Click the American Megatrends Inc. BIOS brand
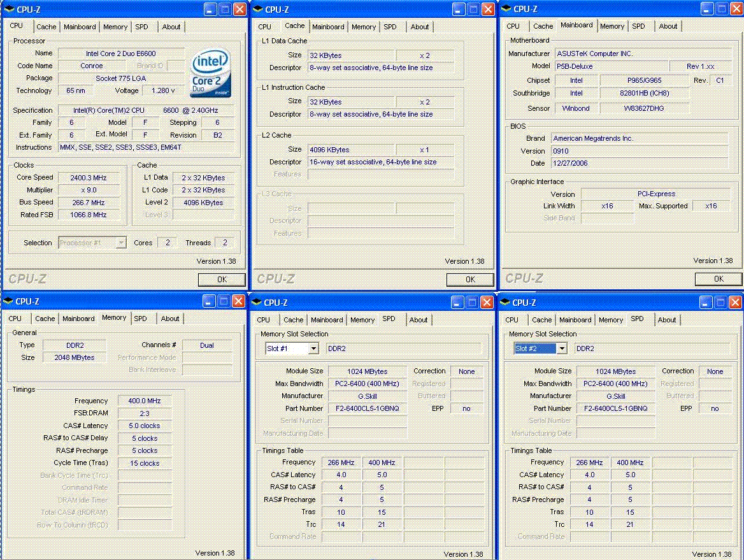 pyautogui.click(x=640, y=139)
